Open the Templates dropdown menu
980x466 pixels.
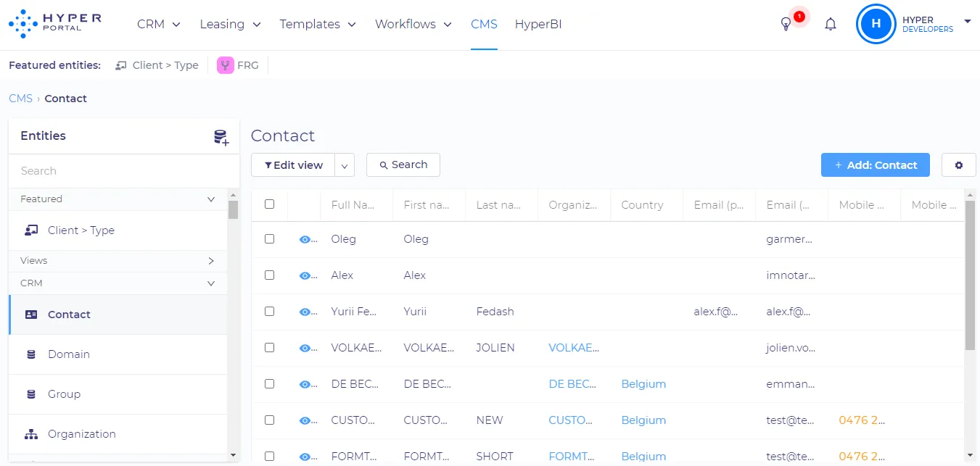coord(318,24)
